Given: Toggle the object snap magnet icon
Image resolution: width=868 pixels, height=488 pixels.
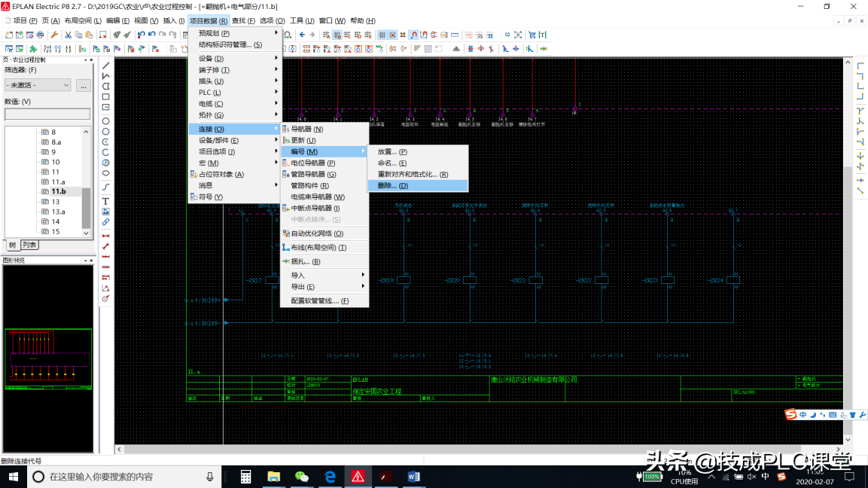Looking at the screenshot, I should pyautogui.click(x=413, y=35).
